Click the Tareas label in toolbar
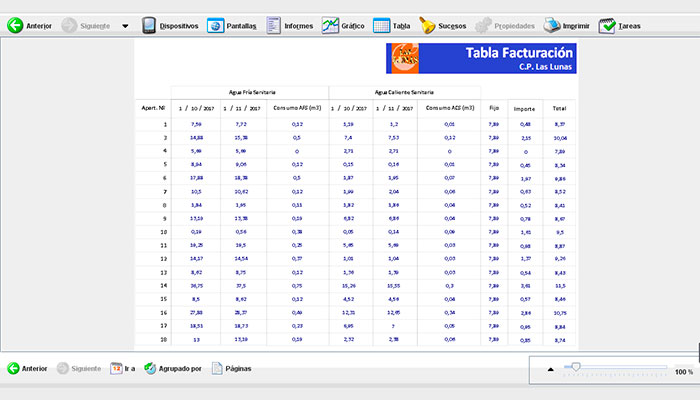Screen dimensions: 700x400 click(629, 26)
